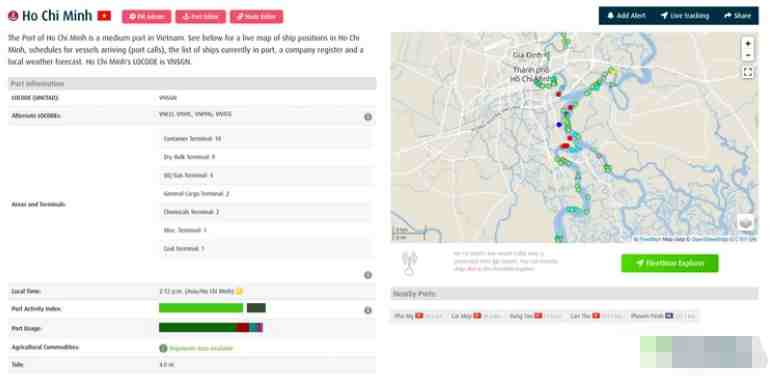Click the green FleetMon Explorer button
Viewport: 769px width, 380px height.
pos(669,263)
